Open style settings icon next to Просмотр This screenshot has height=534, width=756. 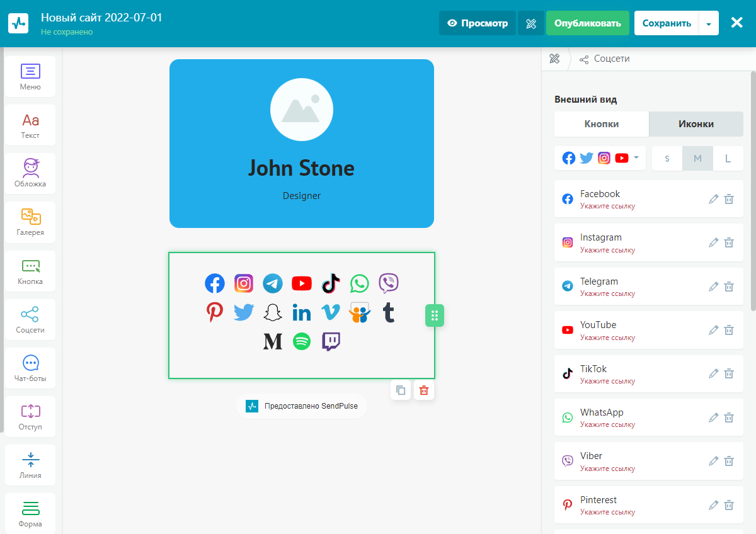(531, 23)
